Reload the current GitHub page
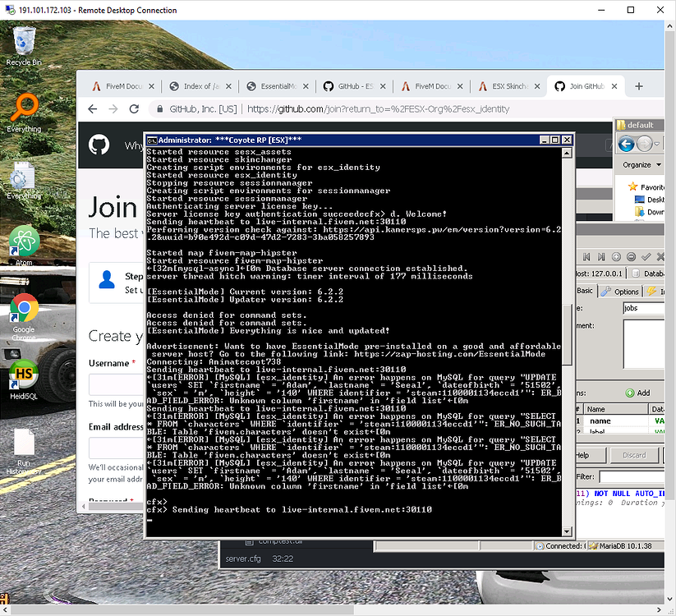This screenshot has width=676, height=616. tap(134, 109)
